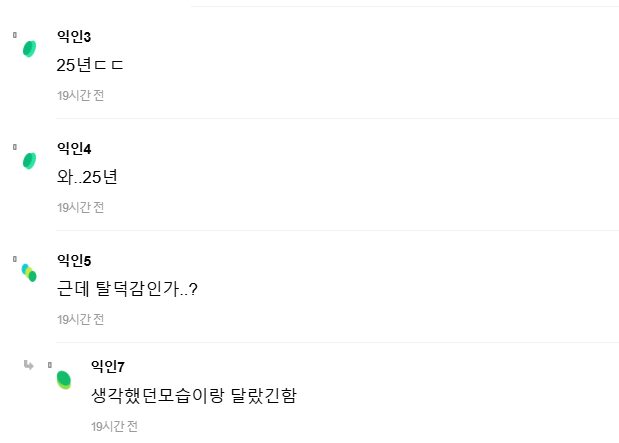619x443 pixels.
Task: Click the timestamp under 익인5's comment
Action: click(80, 319)
